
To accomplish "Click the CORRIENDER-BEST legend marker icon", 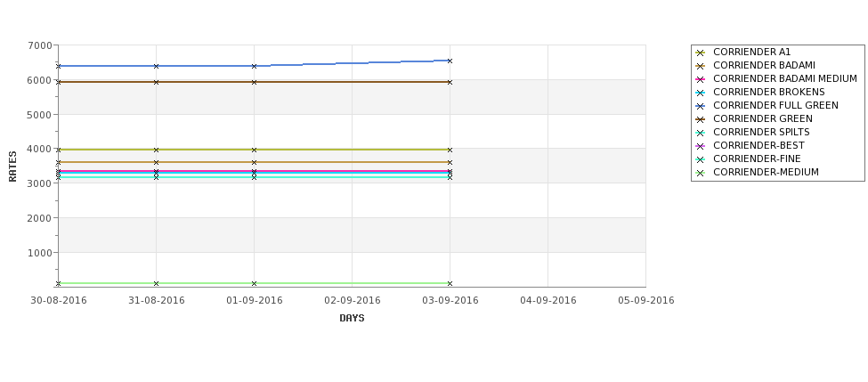I will [701, 146].
